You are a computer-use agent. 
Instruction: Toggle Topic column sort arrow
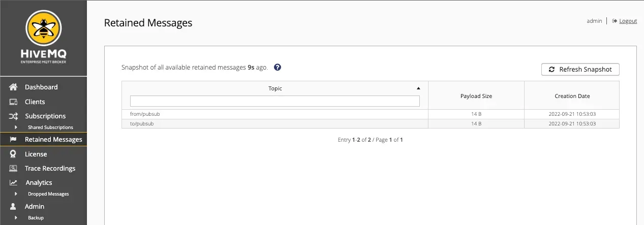418,88
